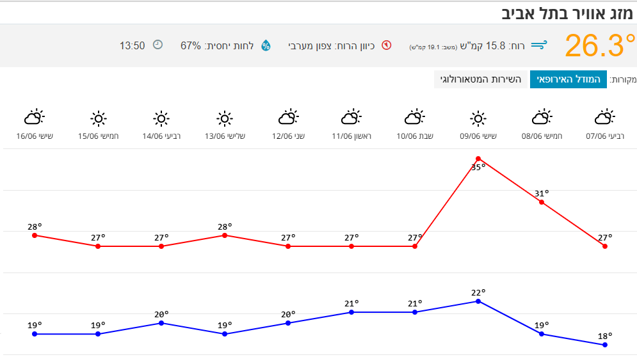The width and height of the screenshot is (637, 364).
Task: Click the relative humidity droplet icon
Action: coord(266,45)
